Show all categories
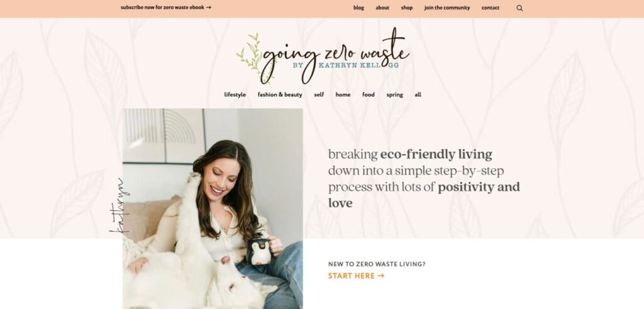This screenshot has width=644, height=309. tap(418, 94)
